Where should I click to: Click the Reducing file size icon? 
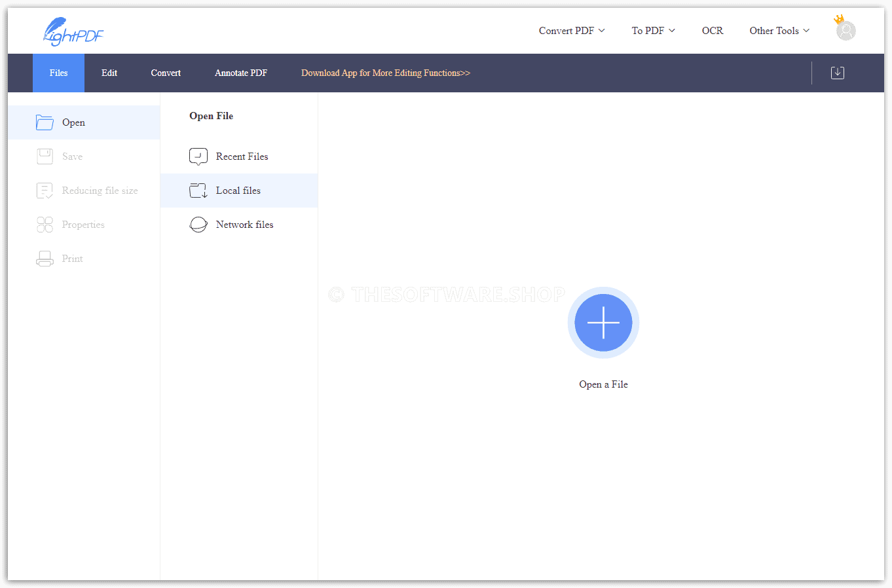pyautogui.click(x=45, y=191)
